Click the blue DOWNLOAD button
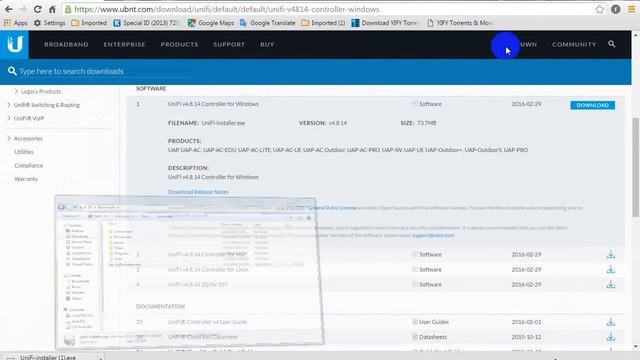 pos(592,105)
